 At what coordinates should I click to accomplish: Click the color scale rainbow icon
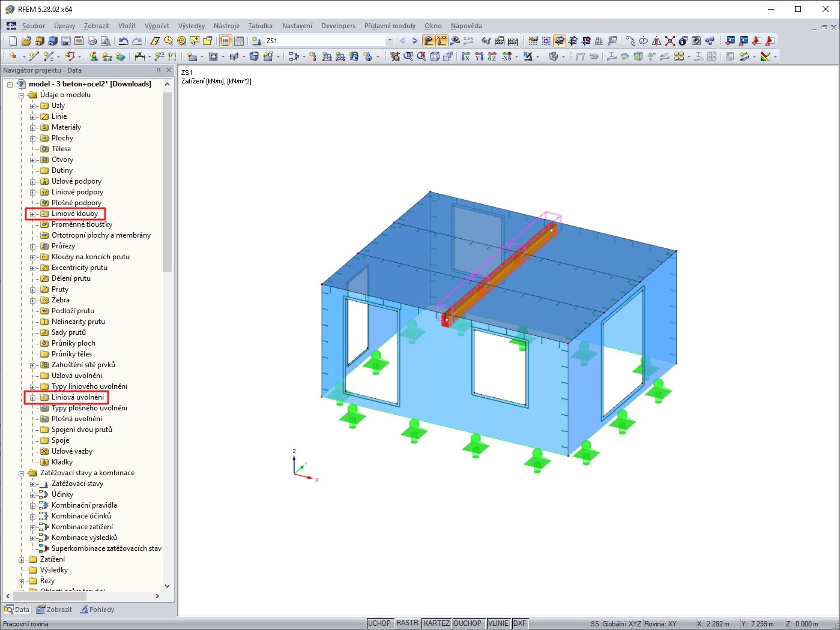point(766,56)
